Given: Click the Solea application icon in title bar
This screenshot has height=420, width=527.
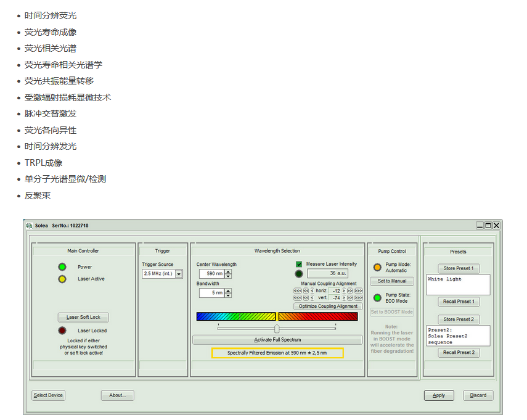Looking at the screenshot, I should pos(29,226).
